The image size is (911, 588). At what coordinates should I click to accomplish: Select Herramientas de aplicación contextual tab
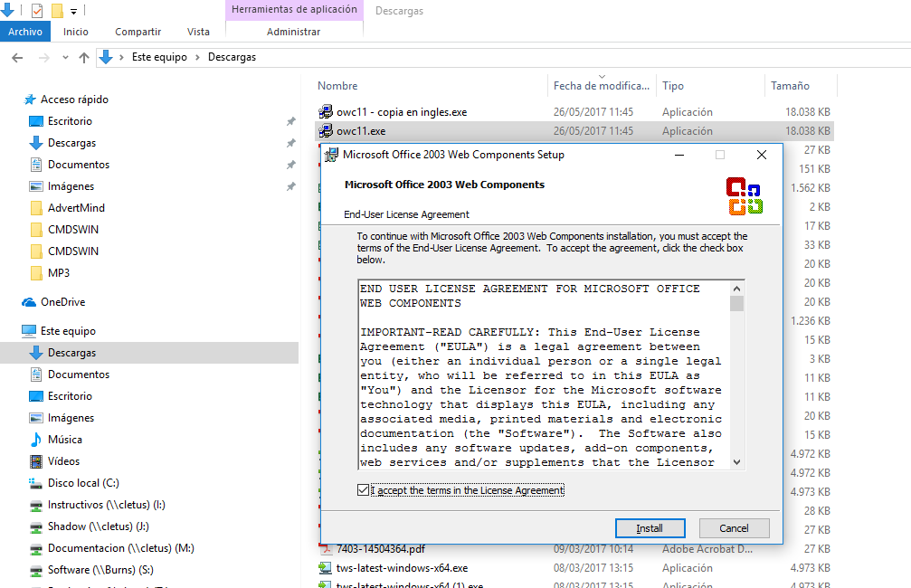tap(294, 10)
